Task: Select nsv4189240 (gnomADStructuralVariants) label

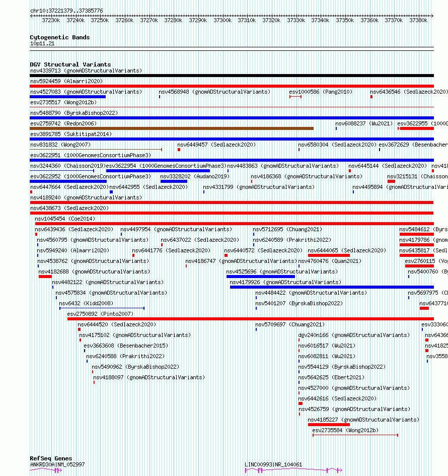Action: tap(86, 197)
